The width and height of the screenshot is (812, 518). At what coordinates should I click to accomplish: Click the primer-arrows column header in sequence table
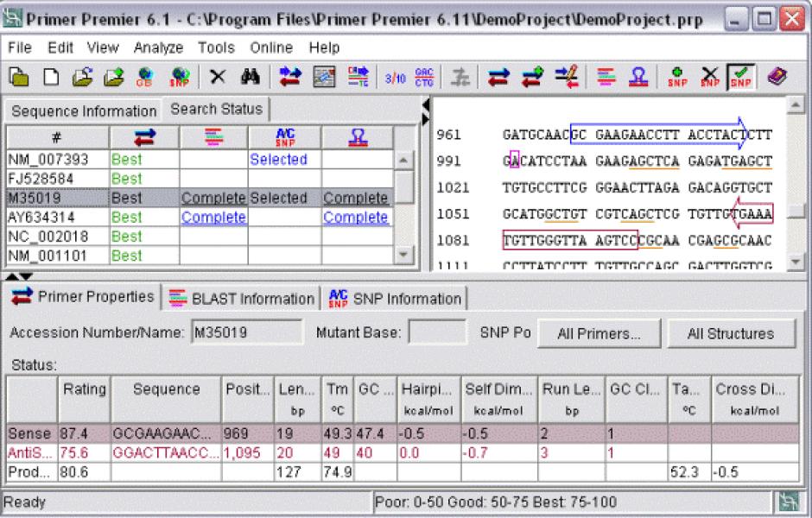tap(144, 137)
